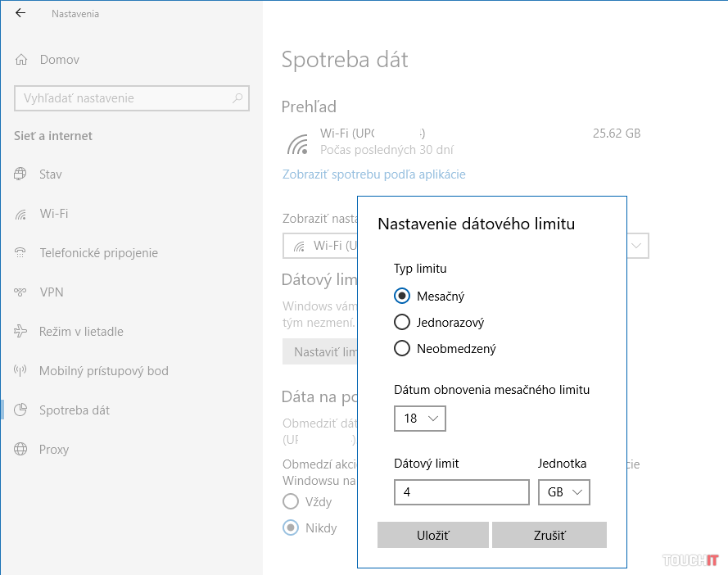Select the Neobmedzený limit option

(x=402, y=349)
